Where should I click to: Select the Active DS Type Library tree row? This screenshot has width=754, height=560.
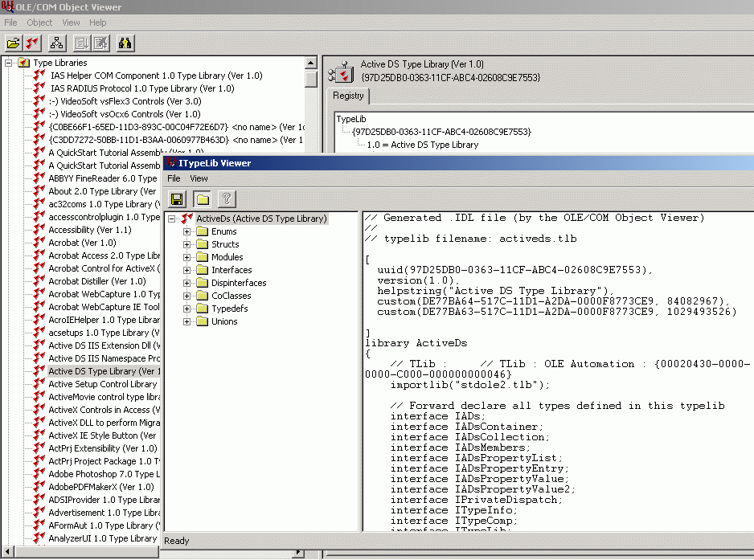(x=104, y=371)
